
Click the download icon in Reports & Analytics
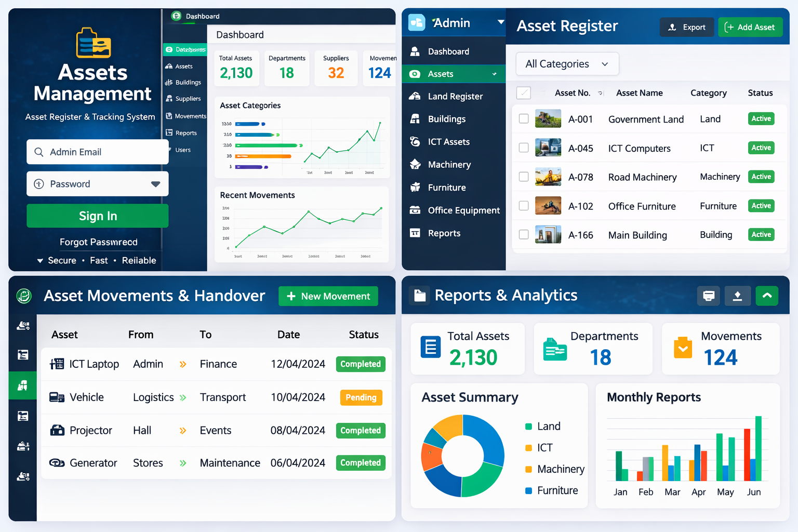(738, 296)
